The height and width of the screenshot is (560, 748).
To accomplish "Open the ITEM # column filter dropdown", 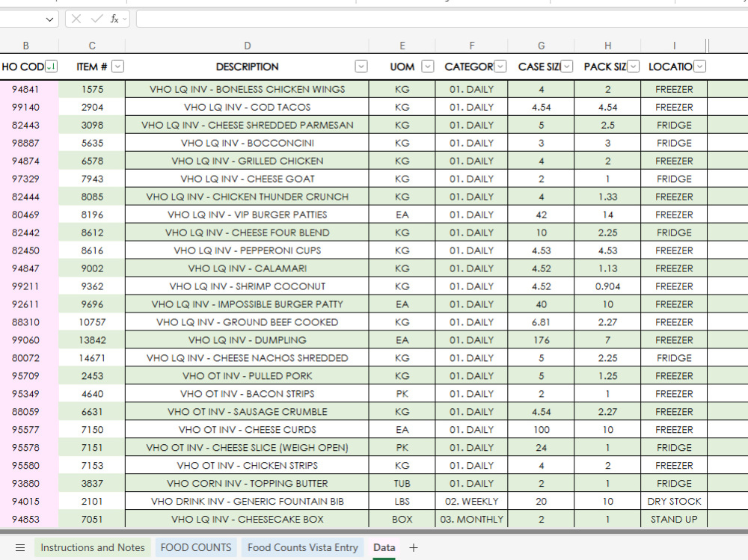I will (118, 67).
